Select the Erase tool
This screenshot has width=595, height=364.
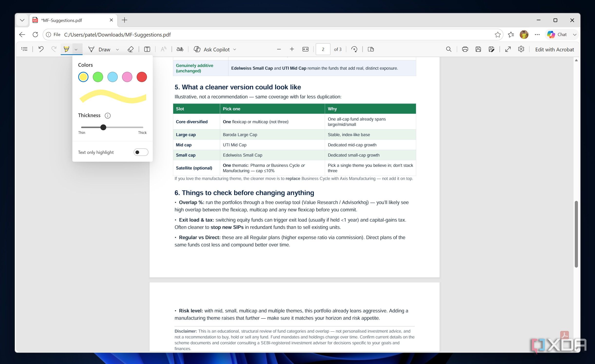tap(130, 49)
